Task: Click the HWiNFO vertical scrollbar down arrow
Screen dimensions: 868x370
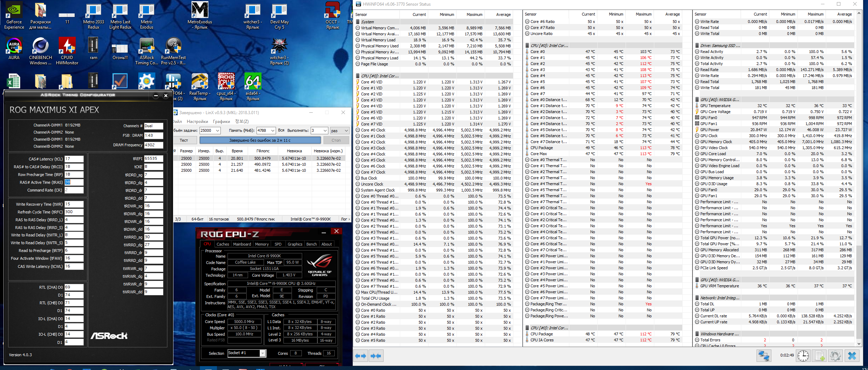Action: click(859, 344)
